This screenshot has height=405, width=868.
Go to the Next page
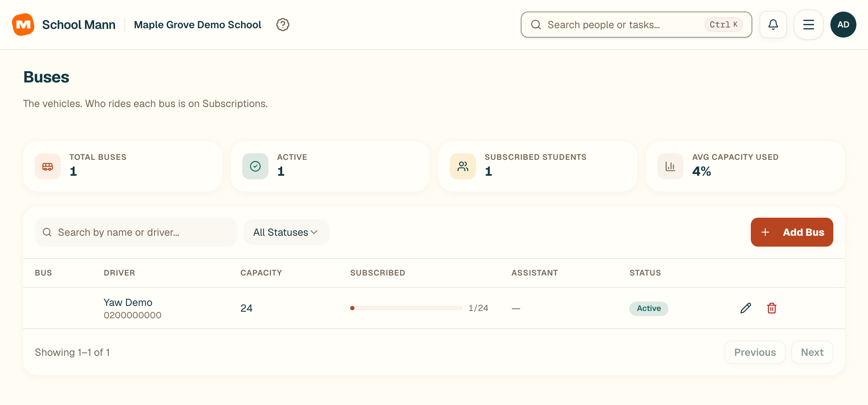pyautogui.click(x=812, y=352)
